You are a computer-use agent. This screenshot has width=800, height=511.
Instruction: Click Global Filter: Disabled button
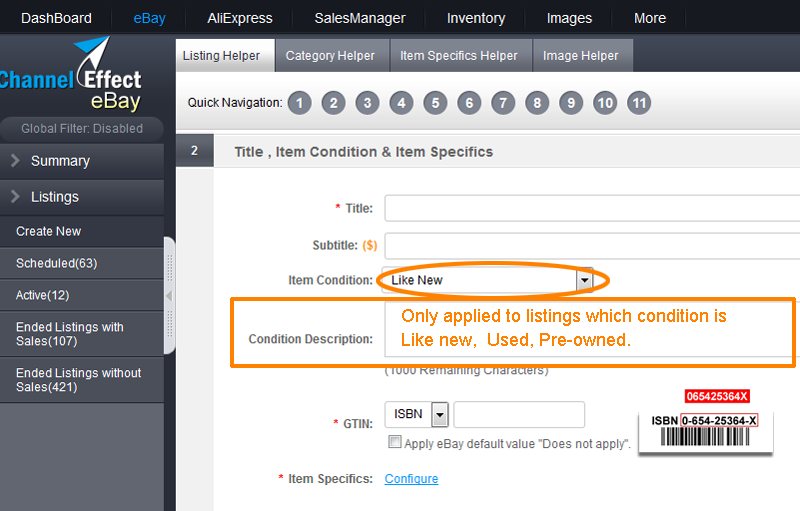coord(82,129)
